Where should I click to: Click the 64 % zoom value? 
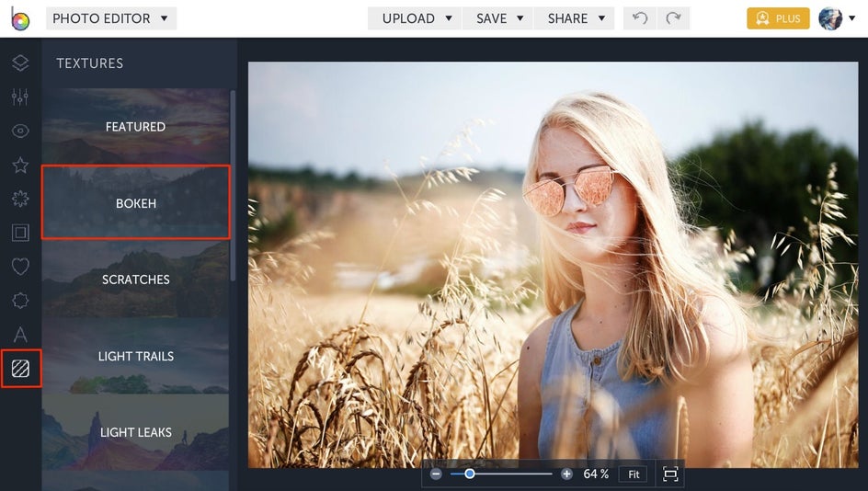(596, 474)
